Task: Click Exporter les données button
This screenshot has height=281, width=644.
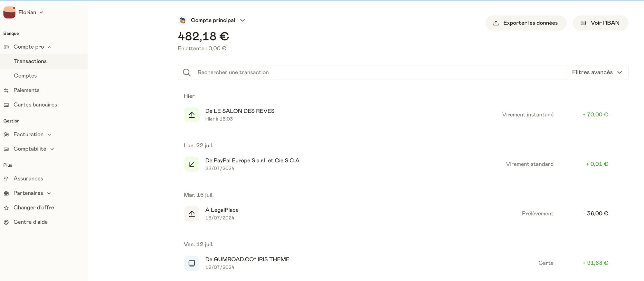Action: [x=526, y=23]
